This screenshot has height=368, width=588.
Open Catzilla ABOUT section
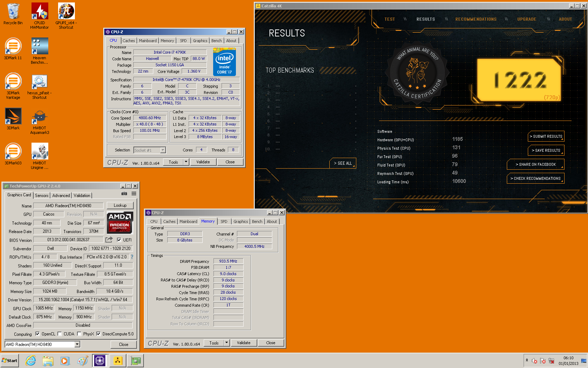[565, 19]
